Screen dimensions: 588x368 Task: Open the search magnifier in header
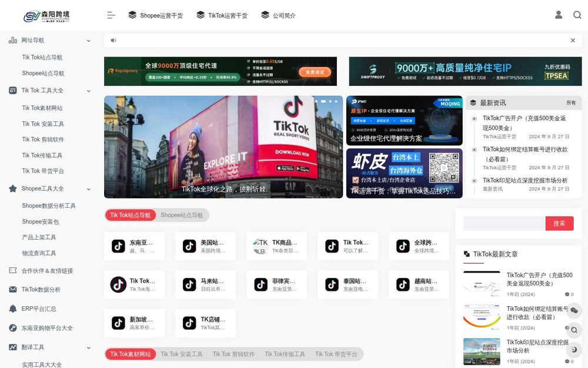(577, 15)
